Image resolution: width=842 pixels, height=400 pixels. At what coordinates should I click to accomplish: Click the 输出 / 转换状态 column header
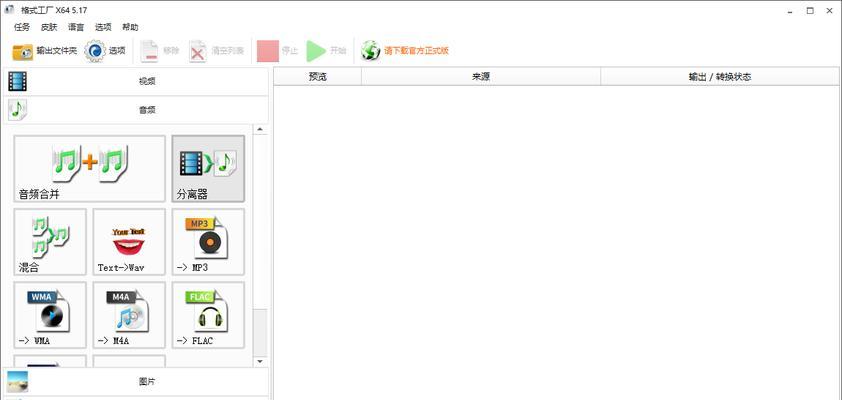pyautogui.click(x=720, y=77)
